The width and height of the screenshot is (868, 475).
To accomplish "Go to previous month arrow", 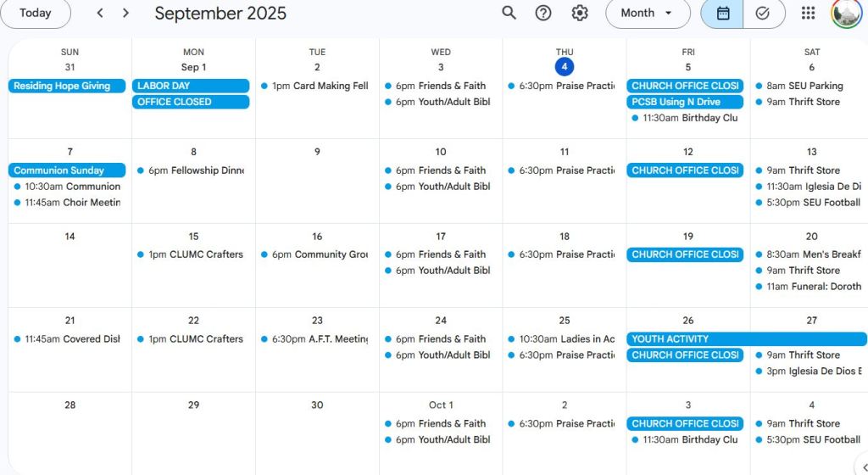I will click(x=100, y=13).
